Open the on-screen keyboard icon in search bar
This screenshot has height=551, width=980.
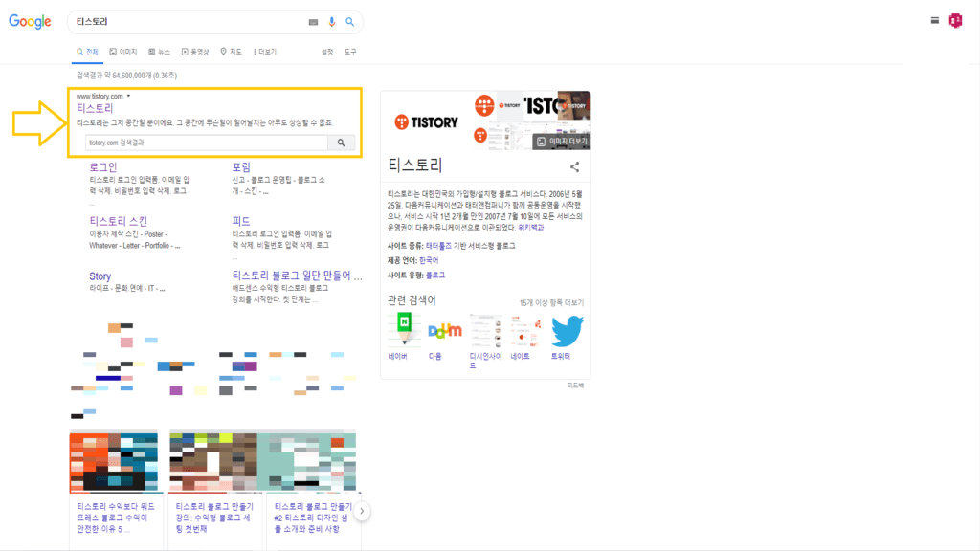(x=313, y=22)
